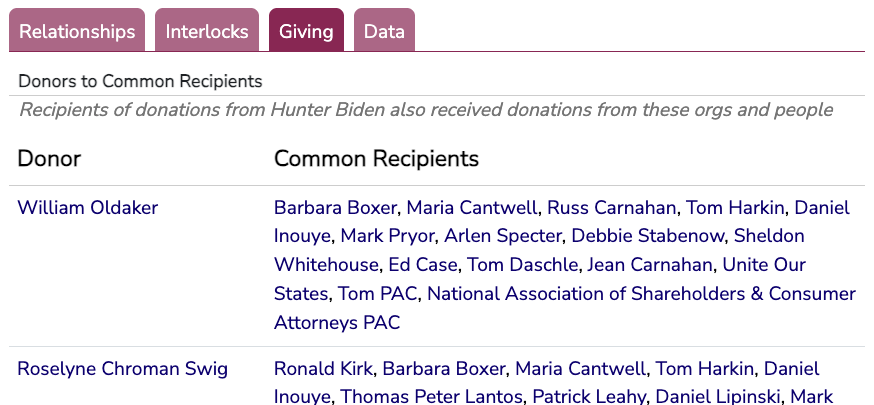Open the Unite Our States link
Image resolution: width=874 pixels, height=405 pixels.
pos(764,265)
